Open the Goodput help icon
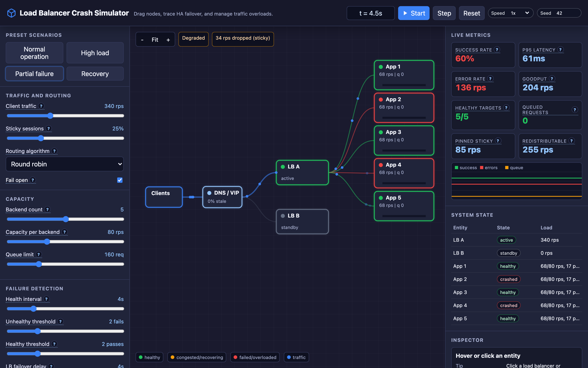The width and height of the screenshot is (588, 368). coord(552,79)
